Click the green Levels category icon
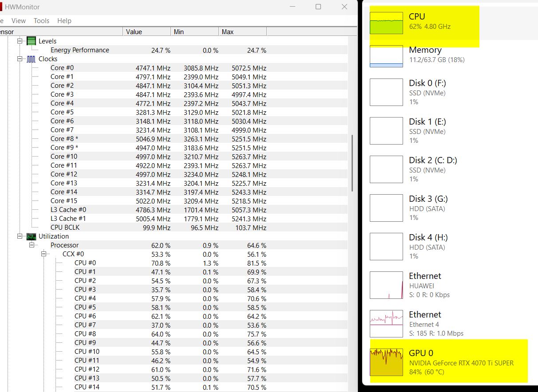 [31, 41]
